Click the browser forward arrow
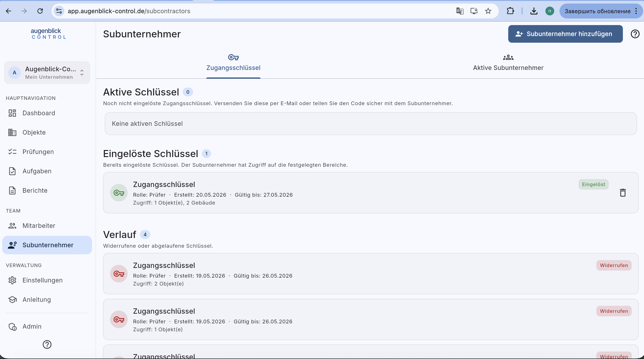Viewport: 644px width, 359px height. (x=24, y=11)
